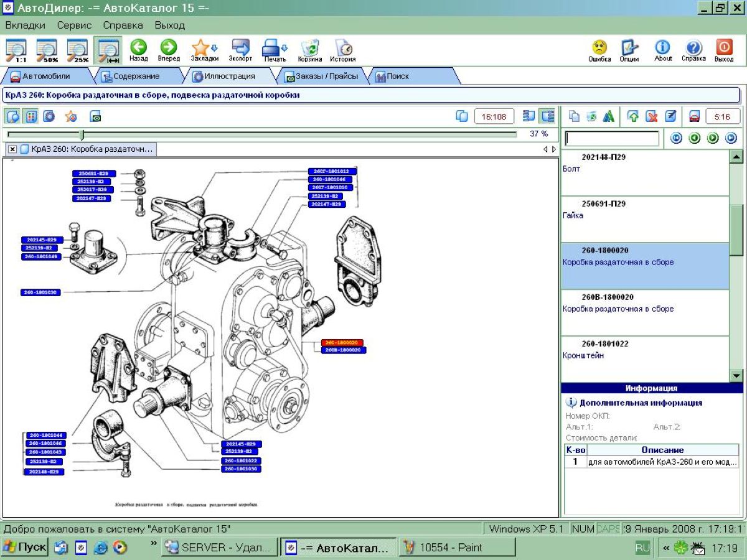Viewport: 747px width, 560px height.
Task: Toggle the left list layout button
Action: [530, 116]
